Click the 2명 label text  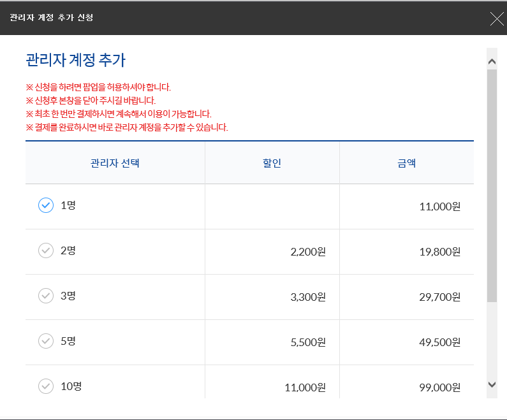(68, 250)
